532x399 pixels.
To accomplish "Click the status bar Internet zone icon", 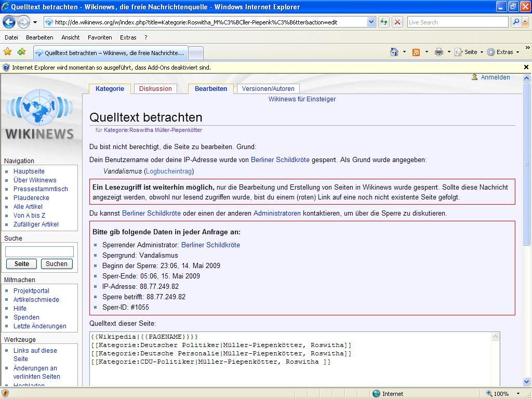I will 376,394.
